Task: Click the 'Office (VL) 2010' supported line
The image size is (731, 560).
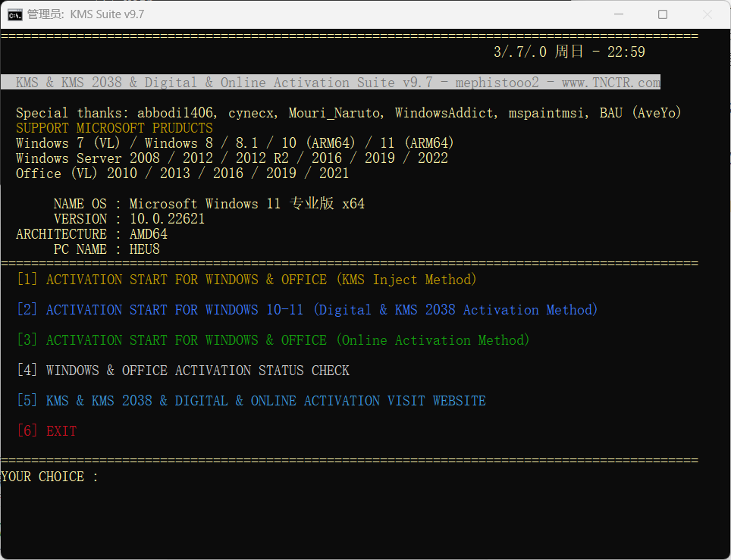Action: pyautogui.click(x=182, y=174)
